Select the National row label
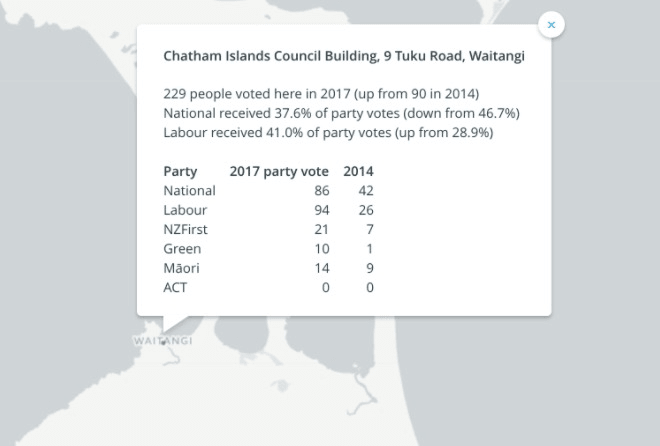660x446 pixels. (x=189, y=191)
